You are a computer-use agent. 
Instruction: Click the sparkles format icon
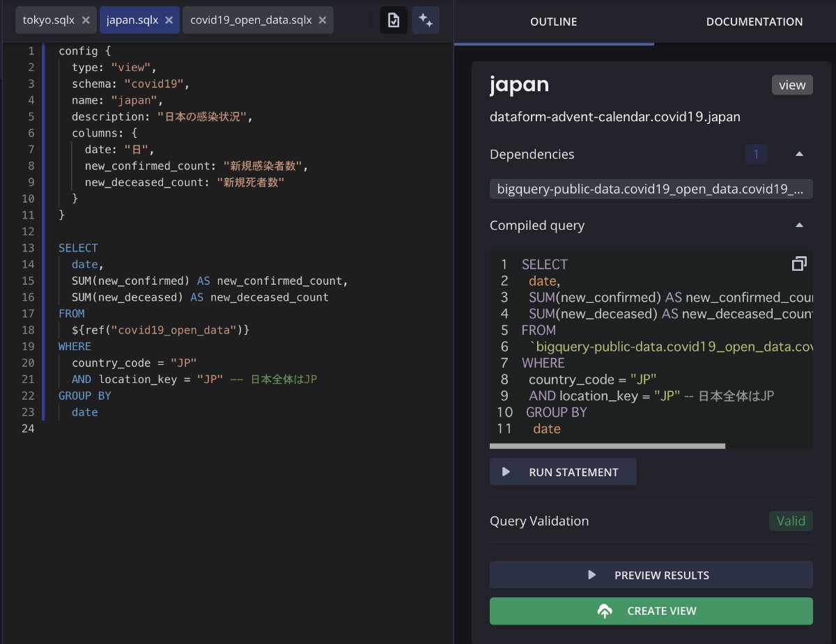[x=426, y=20]
